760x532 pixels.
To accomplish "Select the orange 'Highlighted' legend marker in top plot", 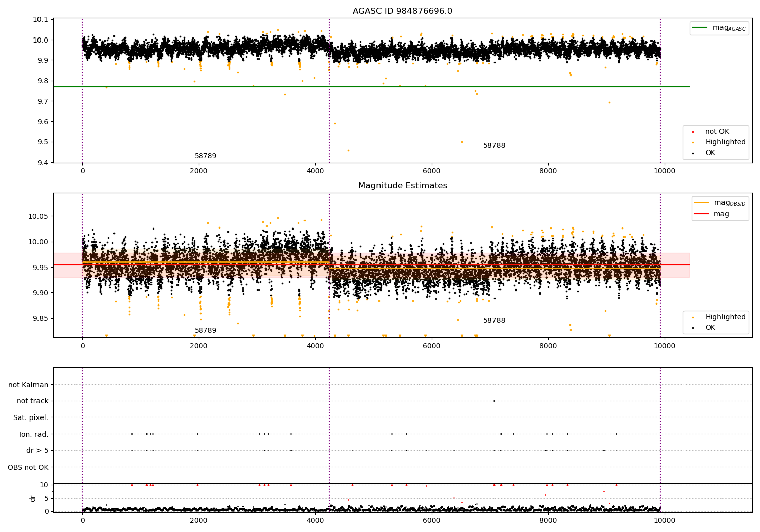I will [x=693, y=142].
